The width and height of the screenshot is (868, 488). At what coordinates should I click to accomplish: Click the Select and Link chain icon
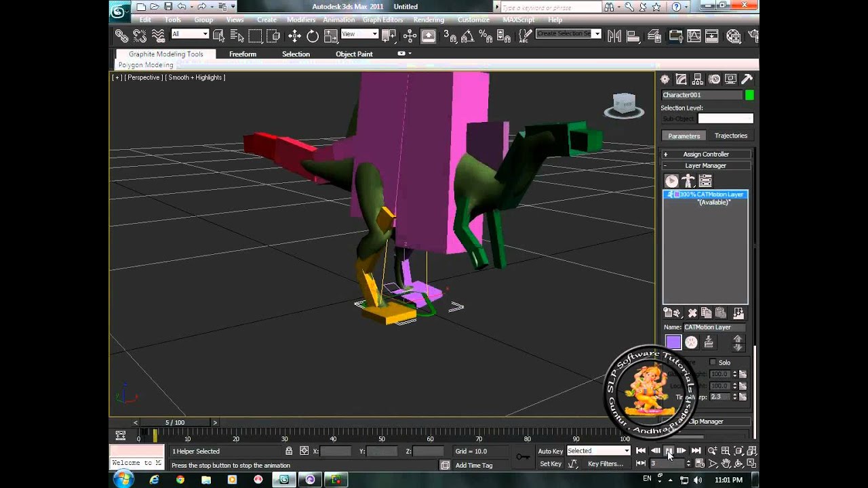pos(122,36)
